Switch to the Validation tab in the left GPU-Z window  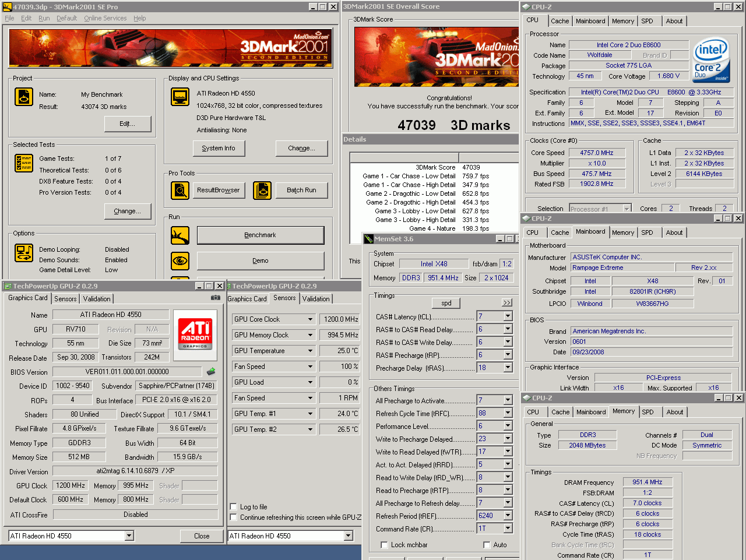[97, 298]
